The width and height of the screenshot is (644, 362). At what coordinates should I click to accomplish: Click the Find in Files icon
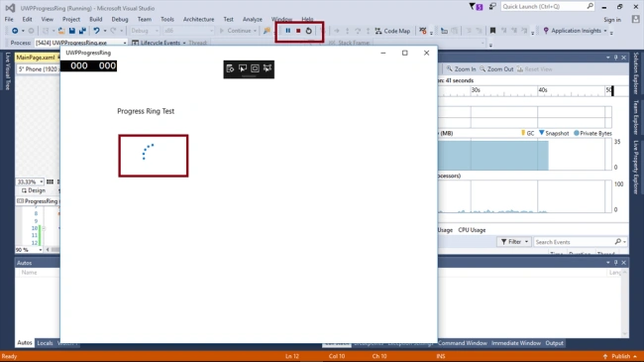267,31
